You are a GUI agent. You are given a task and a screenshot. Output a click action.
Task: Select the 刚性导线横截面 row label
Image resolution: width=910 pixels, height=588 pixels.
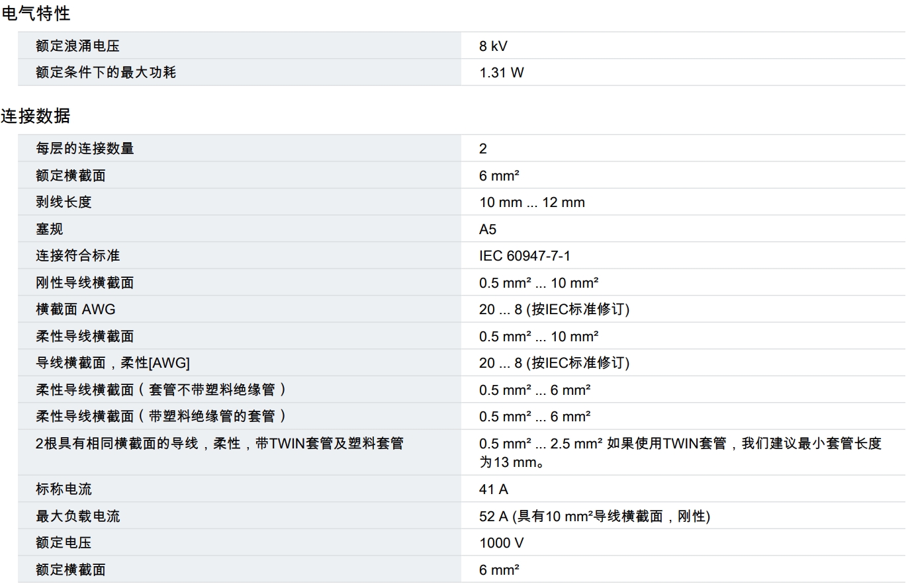[x=85, y=282]
